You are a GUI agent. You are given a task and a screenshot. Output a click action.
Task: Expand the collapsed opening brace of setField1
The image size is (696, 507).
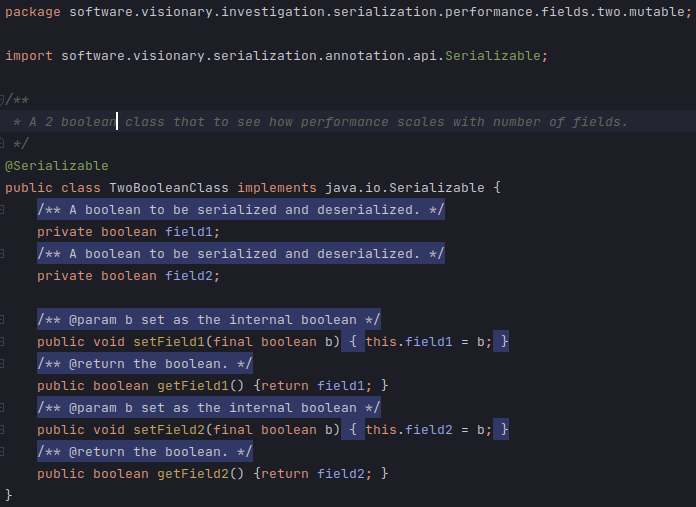coord(353,341)
